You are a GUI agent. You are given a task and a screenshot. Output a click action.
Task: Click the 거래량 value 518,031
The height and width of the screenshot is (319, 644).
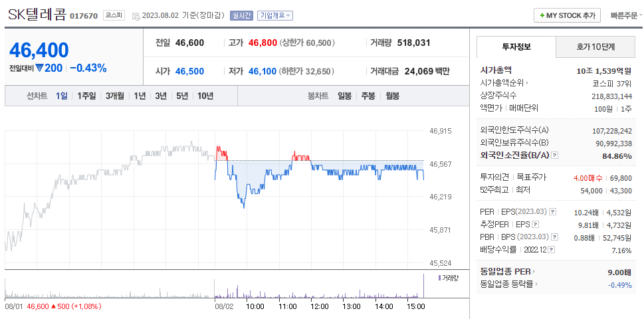click(x=413, y=43)
